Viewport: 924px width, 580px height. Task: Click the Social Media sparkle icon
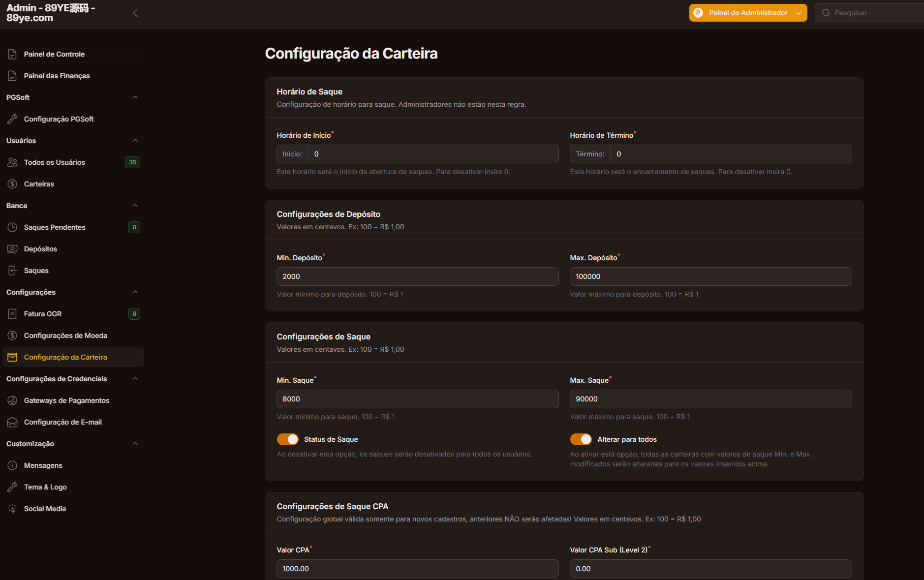point(12,509)
